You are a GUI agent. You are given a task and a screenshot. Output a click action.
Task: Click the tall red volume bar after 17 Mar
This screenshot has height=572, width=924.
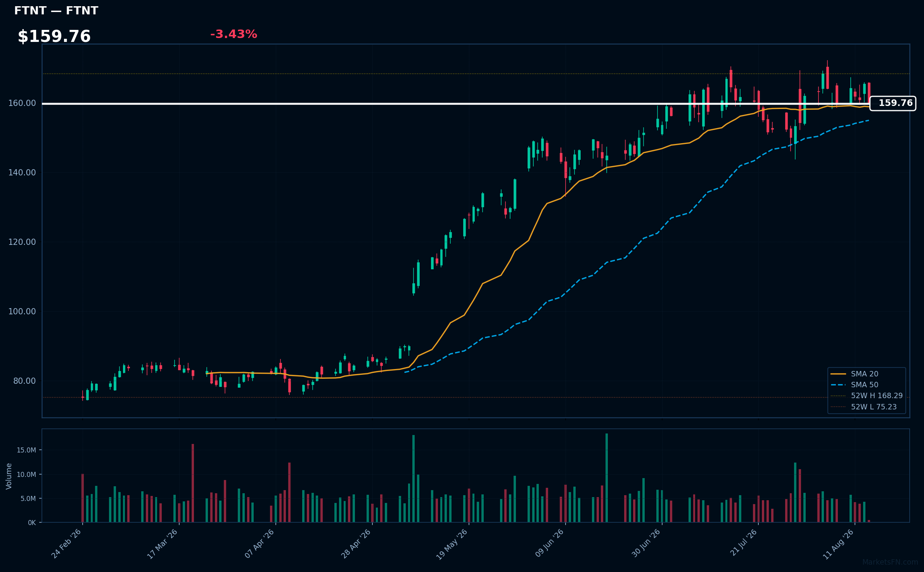tap(193, 483)
